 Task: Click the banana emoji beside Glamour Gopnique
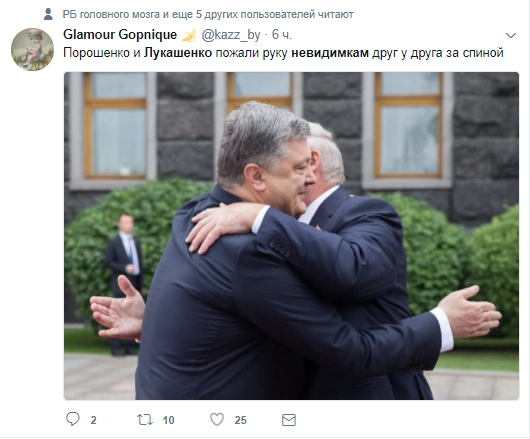click(x=189, y=35)
